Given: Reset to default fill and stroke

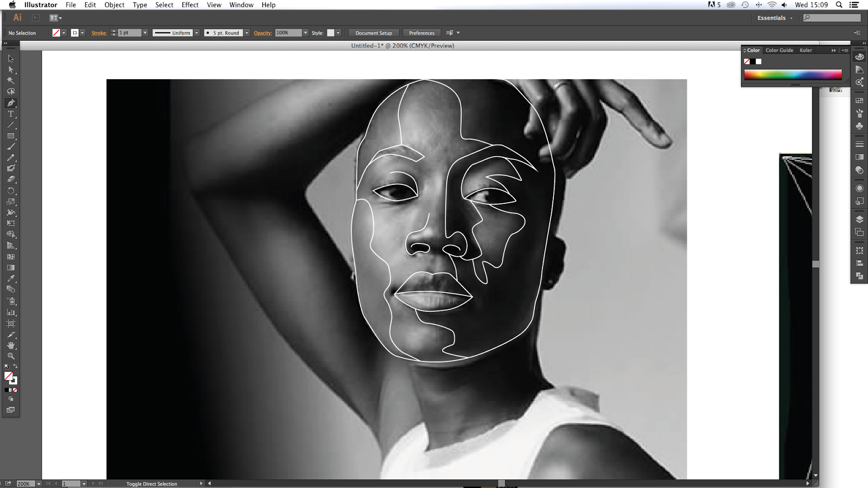Looking at the screenshot, I should point(7,367).
